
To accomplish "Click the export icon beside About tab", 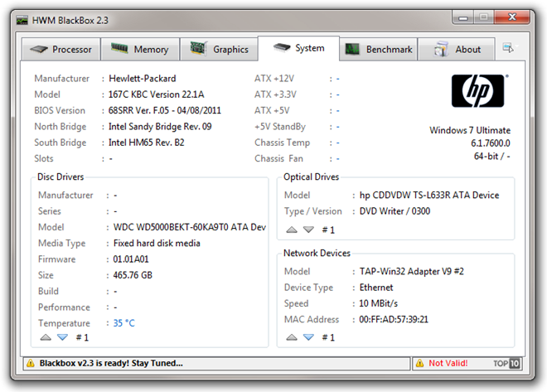I will coord(508,47).
